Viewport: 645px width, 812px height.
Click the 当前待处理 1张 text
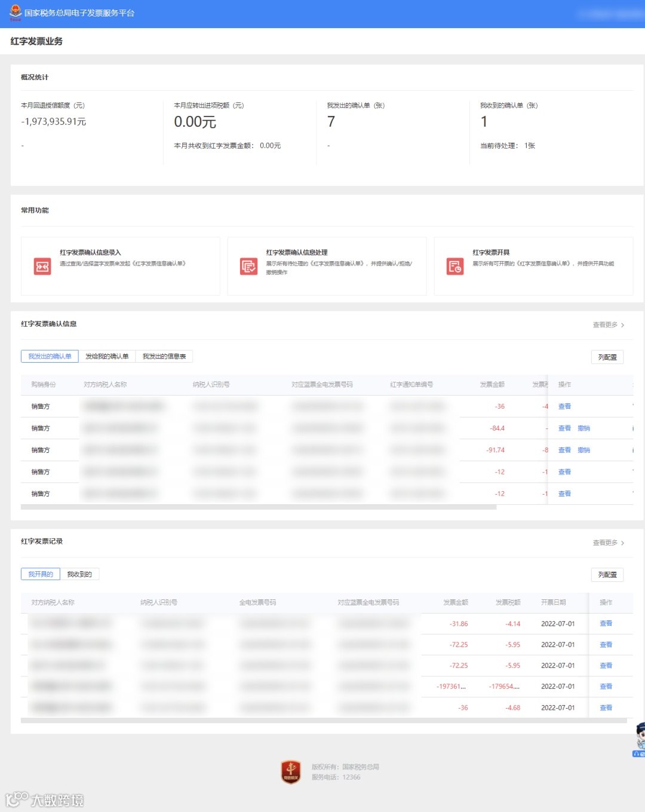point(508,146)
